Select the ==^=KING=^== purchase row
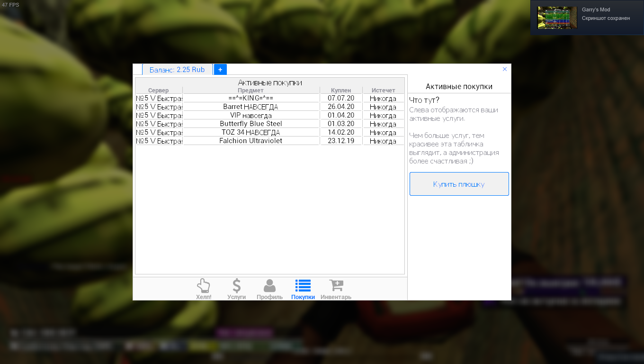 [270, 98]
